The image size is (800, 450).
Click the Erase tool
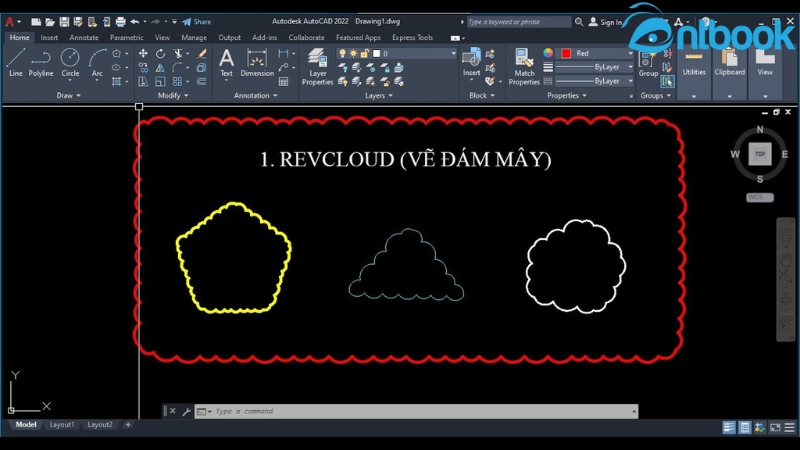[202, 54]
